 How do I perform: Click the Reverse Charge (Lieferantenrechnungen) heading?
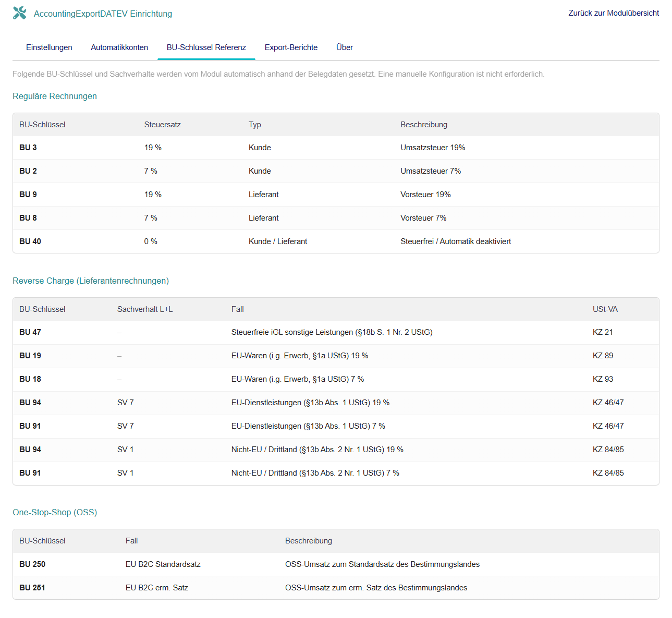coord(91,281)
